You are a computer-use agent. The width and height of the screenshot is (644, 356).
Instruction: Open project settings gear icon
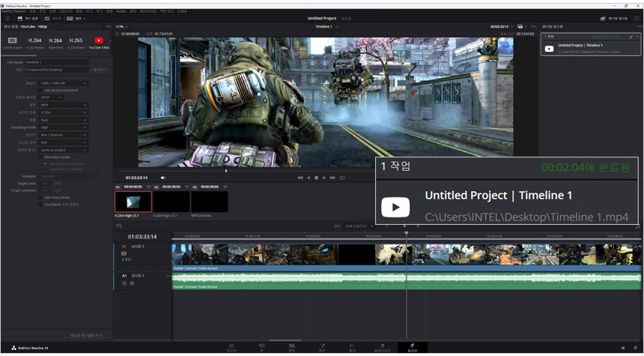point(635,348)
